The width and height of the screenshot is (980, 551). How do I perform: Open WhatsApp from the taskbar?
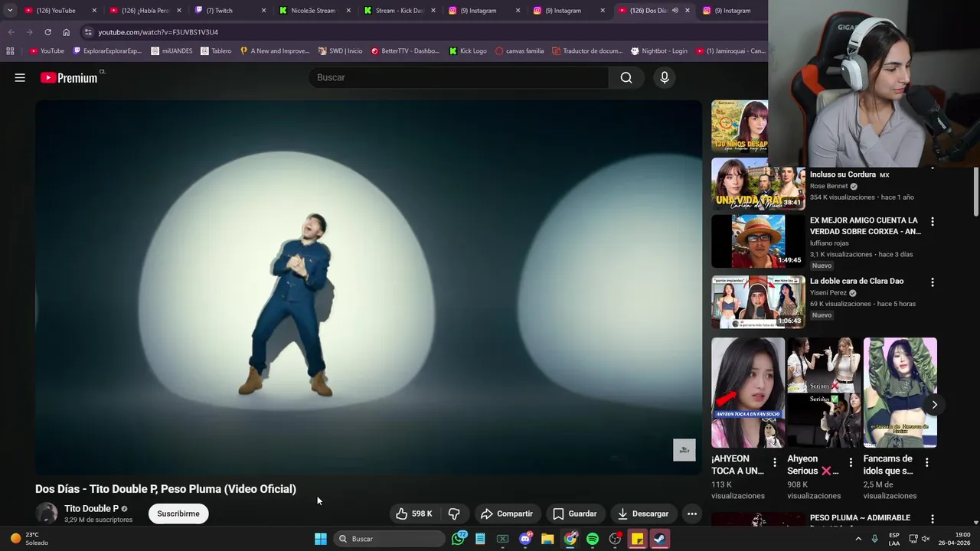tap(458, 539)
